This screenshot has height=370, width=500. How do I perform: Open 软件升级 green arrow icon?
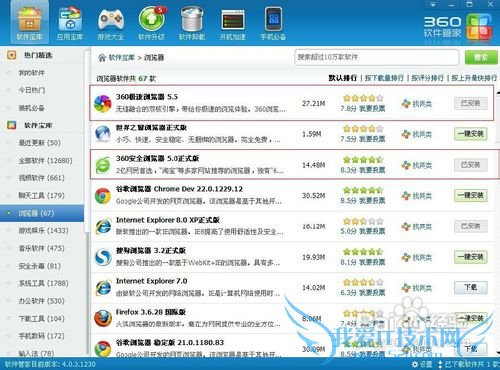(152, 23)
